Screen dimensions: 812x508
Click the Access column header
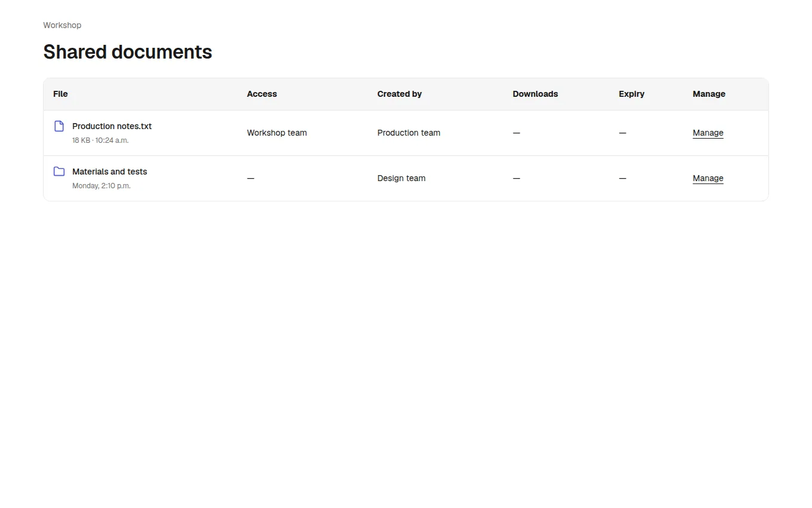tap(262, 94)
